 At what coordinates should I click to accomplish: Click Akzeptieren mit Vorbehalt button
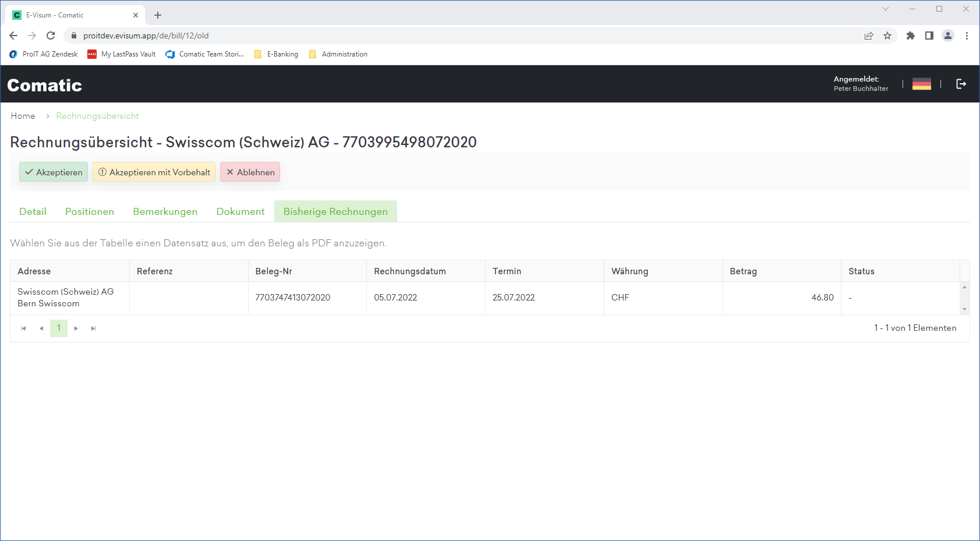pos(154,172)
